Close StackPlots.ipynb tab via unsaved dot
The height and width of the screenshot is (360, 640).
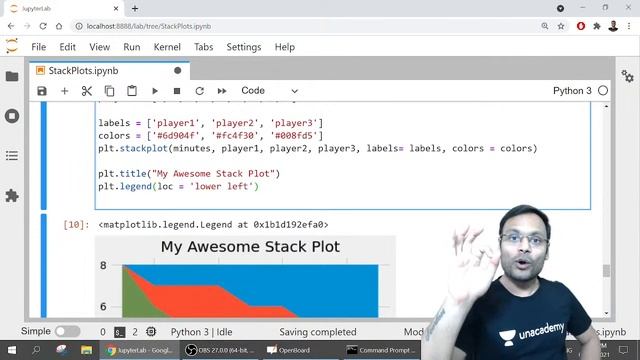click(178, 71)
